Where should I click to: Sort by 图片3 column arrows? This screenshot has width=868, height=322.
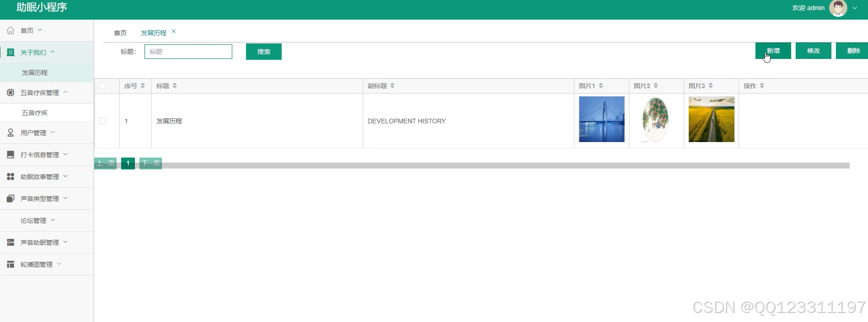pyautogui.click(x=711, y=86)
